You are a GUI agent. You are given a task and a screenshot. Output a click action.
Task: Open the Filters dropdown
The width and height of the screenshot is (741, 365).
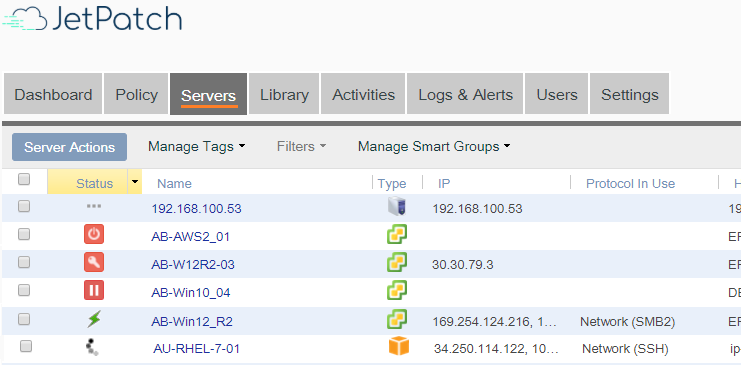302,147
